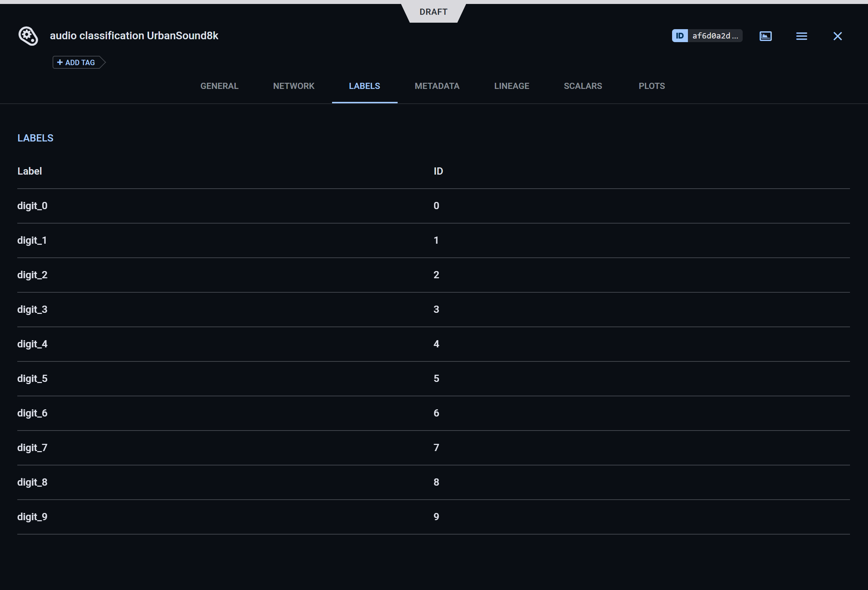
Task: Click the model gear icon beside the title
Action: pos(28,36)
